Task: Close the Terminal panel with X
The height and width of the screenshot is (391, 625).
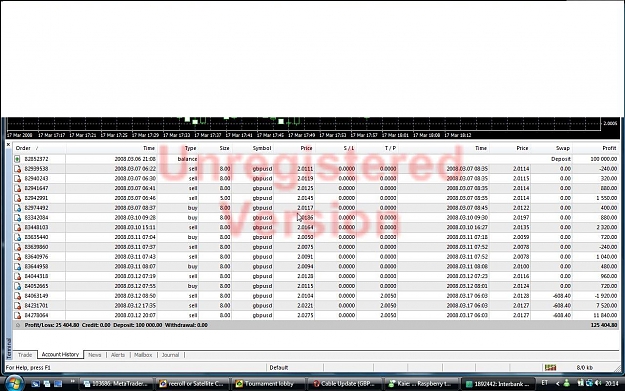Action: pyautogui.click(x=8, y=144)
